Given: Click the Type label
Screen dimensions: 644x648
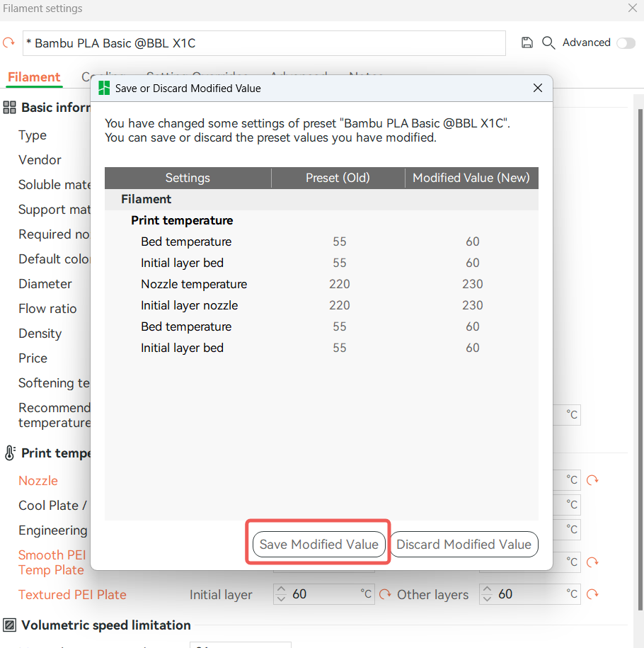Looking at the screenshot, I should (x=33, y=135).
